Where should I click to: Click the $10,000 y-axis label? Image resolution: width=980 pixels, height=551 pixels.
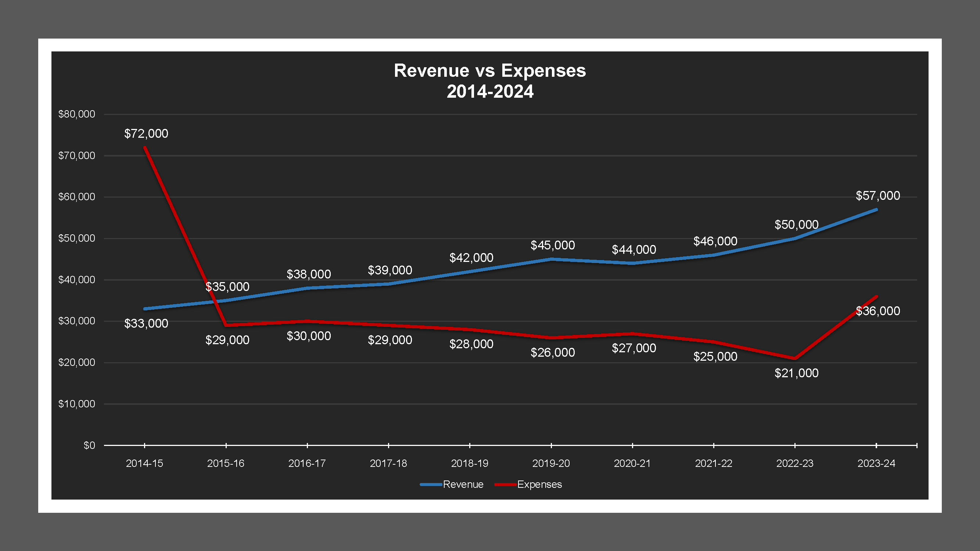[76, 404]
